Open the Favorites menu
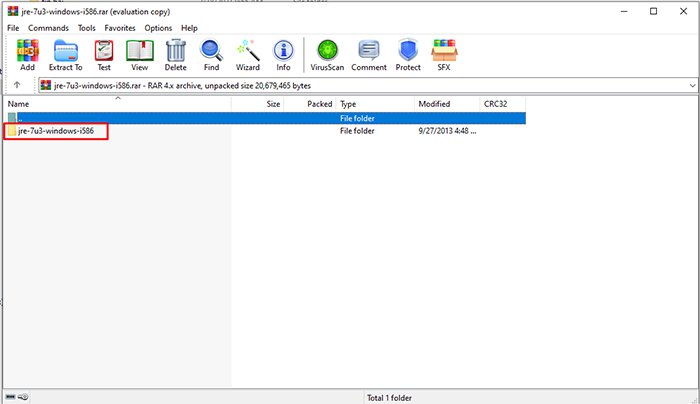700x404 pixels. click(x=120, y=28)
